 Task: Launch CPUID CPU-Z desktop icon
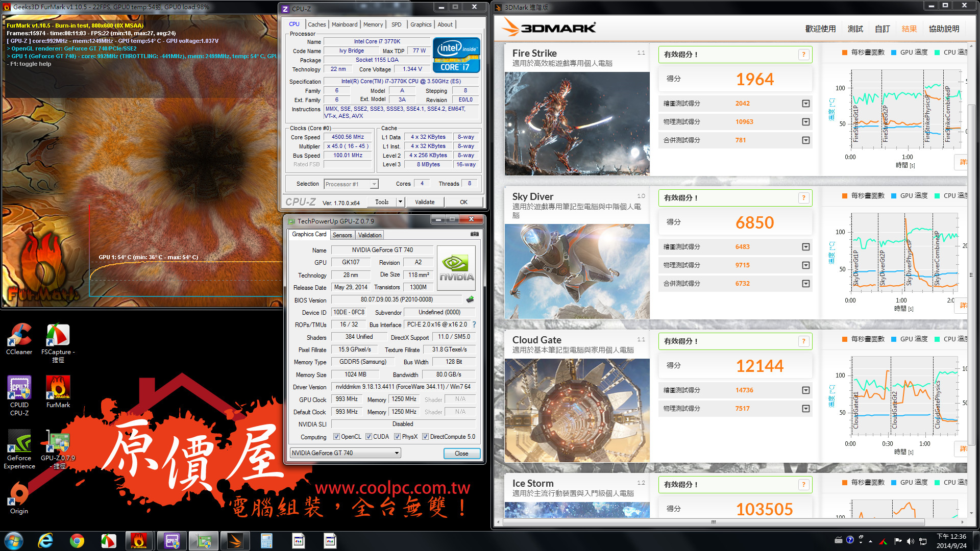[19, 395]
